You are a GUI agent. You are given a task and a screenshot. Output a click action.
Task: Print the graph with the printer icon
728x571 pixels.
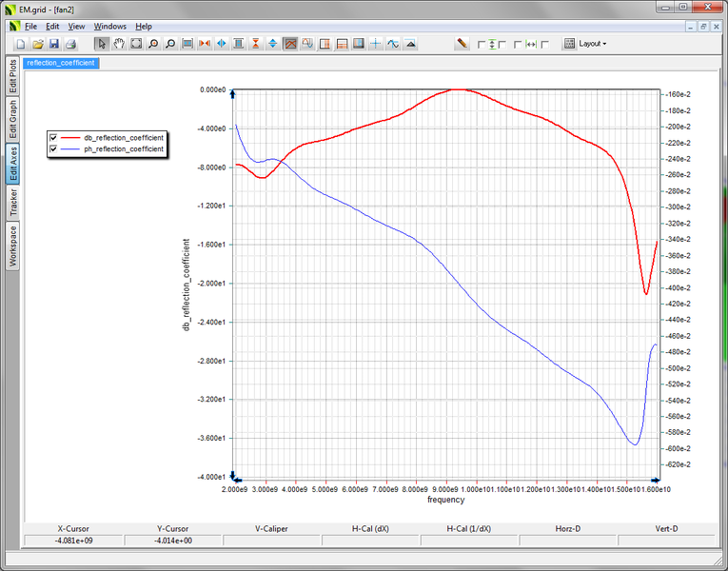click(70, 44)
